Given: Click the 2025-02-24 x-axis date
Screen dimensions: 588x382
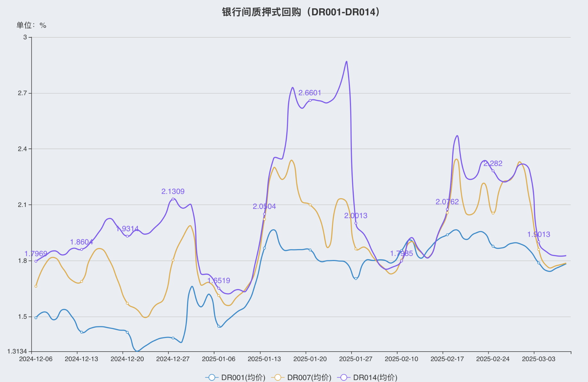Looking at the screenshot, I should point(493,359).
